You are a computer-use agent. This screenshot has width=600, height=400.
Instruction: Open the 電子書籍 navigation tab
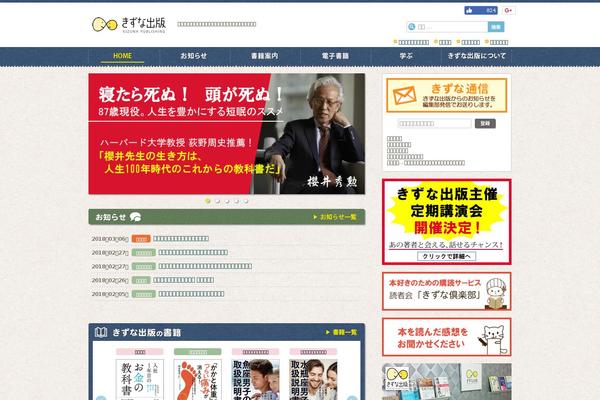335,56
